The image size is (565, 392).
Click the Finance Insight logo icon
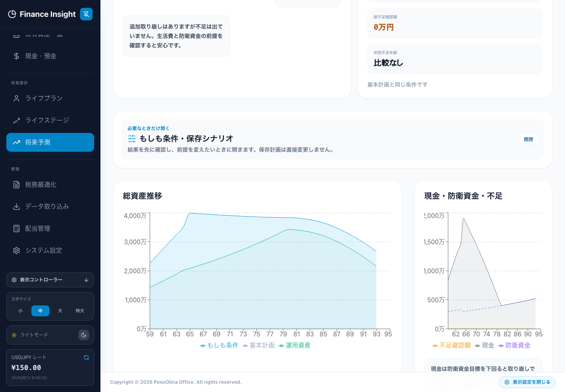click(x=12, y=14)
